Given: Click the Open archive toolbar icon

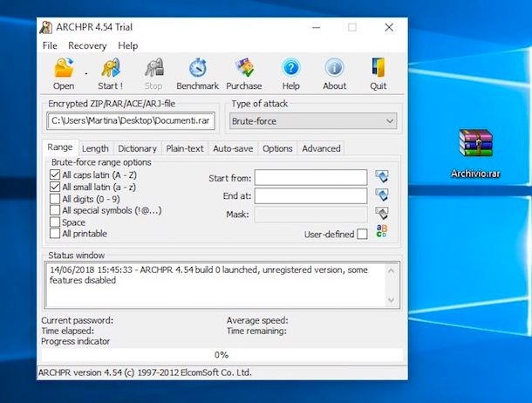Looking at the screenshot, I should (64, 67).
